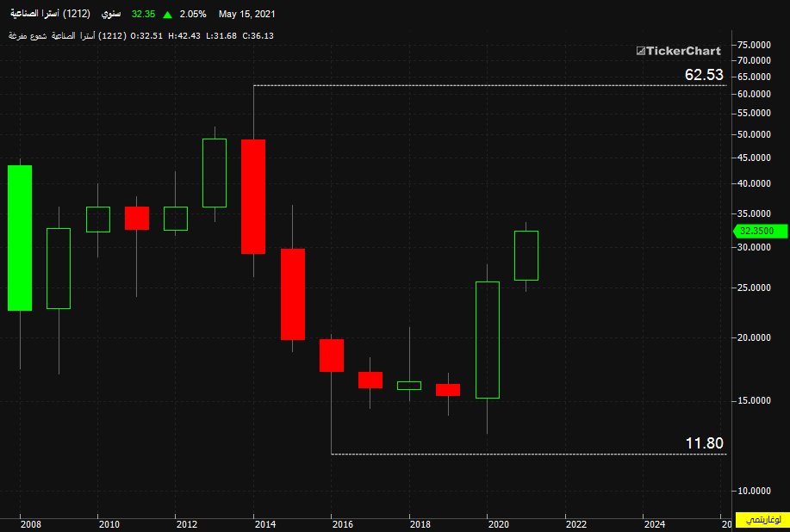790x532 pixels.
Task: Click the green 32.3500 price tag
Action: tap(760, 231)
